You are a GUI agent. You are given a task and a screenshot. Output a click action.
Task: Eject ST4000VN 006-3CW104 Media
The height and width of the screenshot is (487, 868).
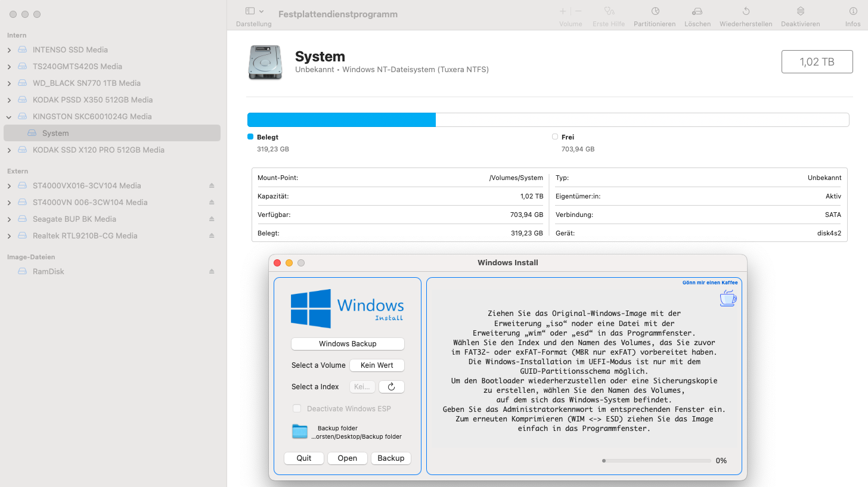click(212, 203)
